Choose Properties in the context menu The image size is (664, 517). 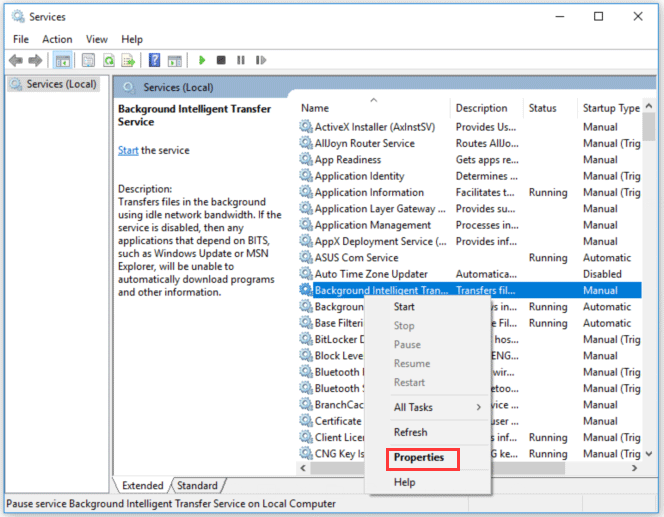click(428, 458)
